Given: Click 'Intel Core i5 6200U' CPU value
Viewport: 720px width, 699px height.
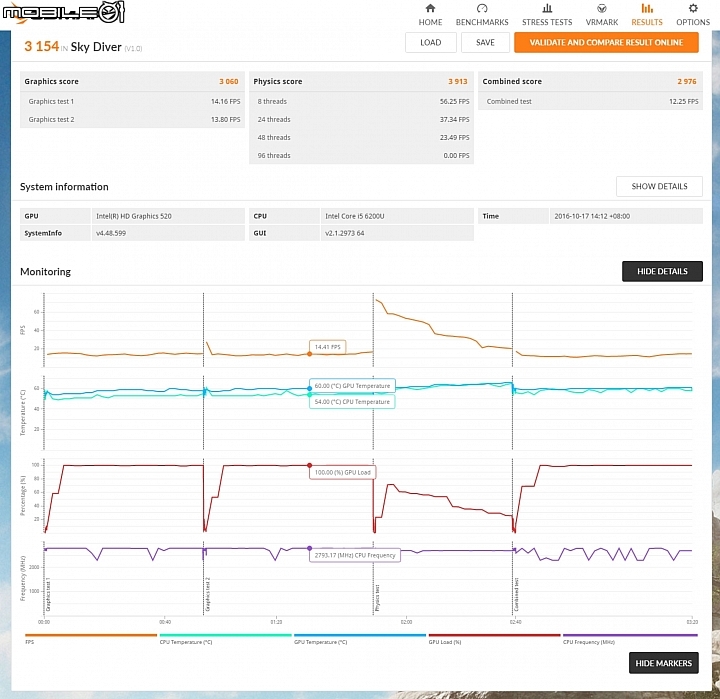Looking at the screenshot, I should point(354,216).
